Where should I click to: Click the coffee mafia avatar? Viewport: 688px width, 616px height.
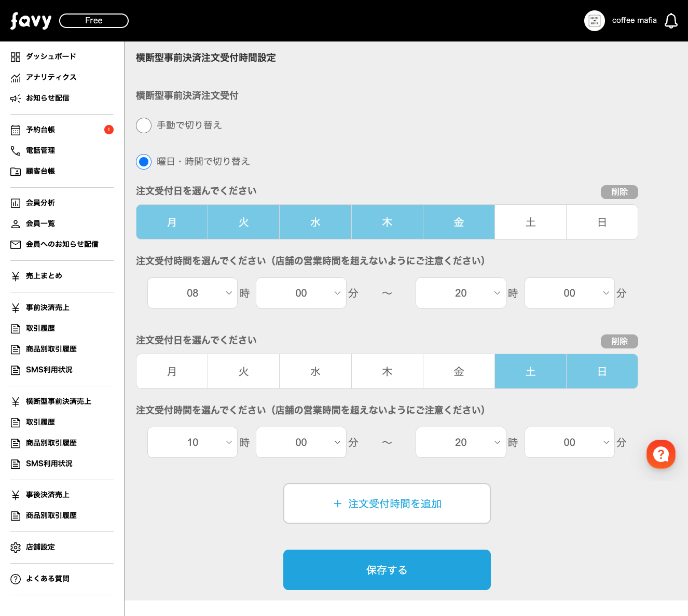tap(595, 21)
